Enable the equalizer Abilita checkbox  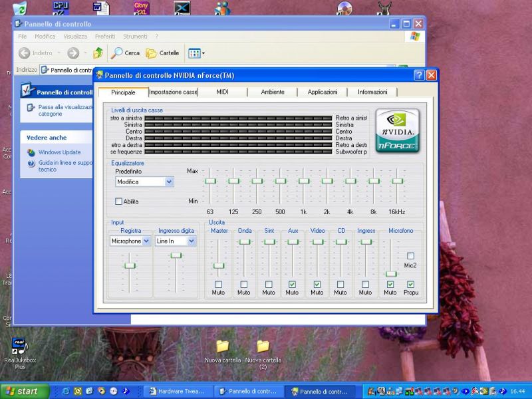click(119, 201)
